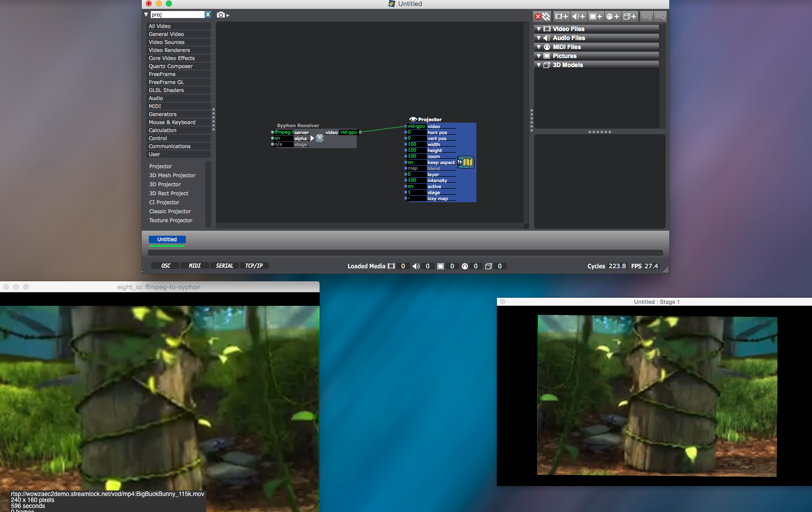Viewport: 812px width, 512px height.
Task: Click the Projector izzy map input value
Action: pos(416,198)
